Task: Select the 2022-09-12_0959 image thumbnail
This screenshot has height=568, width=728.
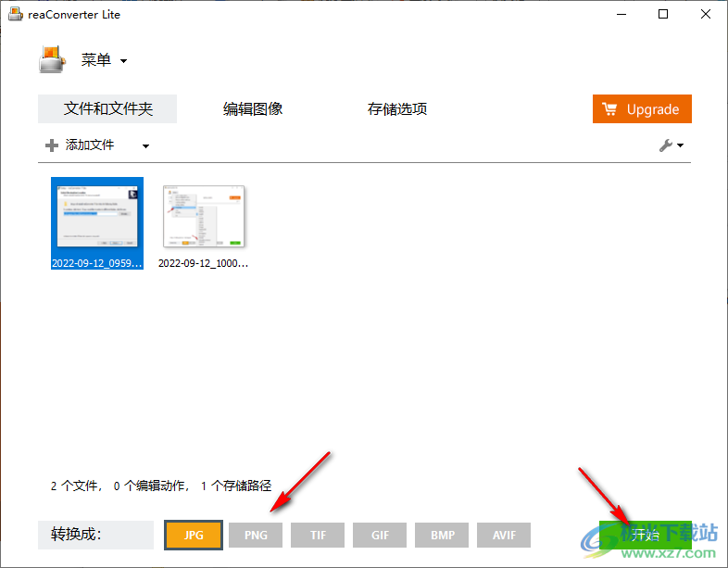Action: click(x=97, y=223)
